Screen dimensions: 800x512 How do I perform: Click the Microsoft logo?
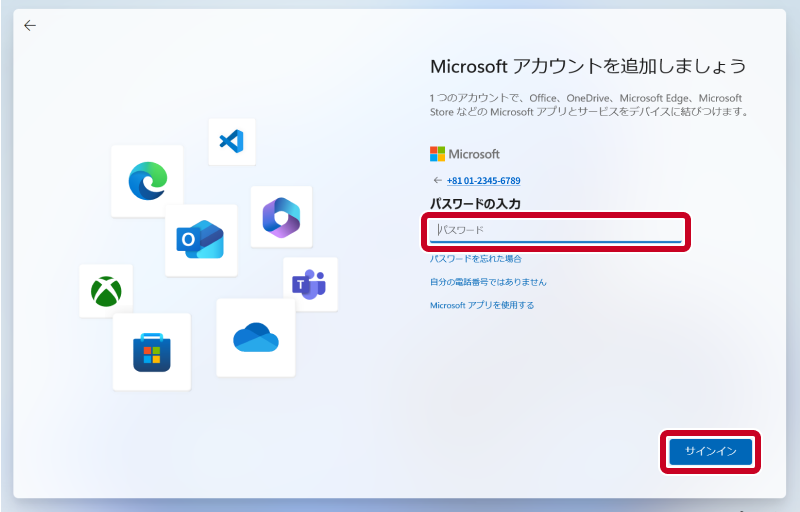click(465, 154)
